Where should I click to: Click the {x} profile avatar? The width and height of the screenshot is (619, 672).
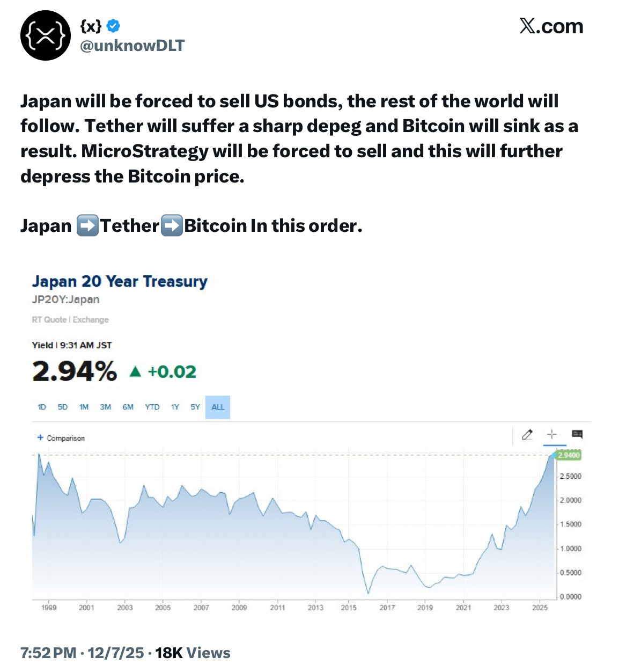46,35
